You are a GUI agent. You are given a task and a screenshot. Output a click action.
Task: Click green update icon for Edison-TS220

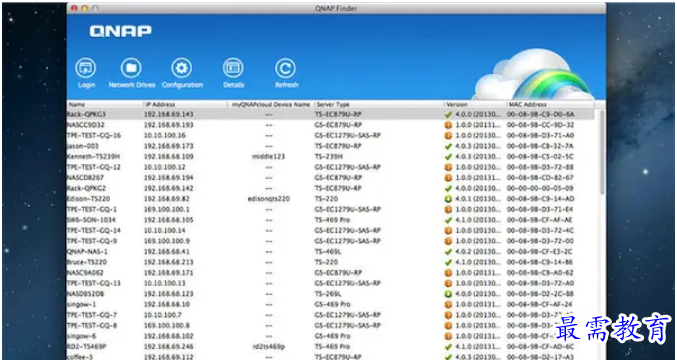coord(448,199)
